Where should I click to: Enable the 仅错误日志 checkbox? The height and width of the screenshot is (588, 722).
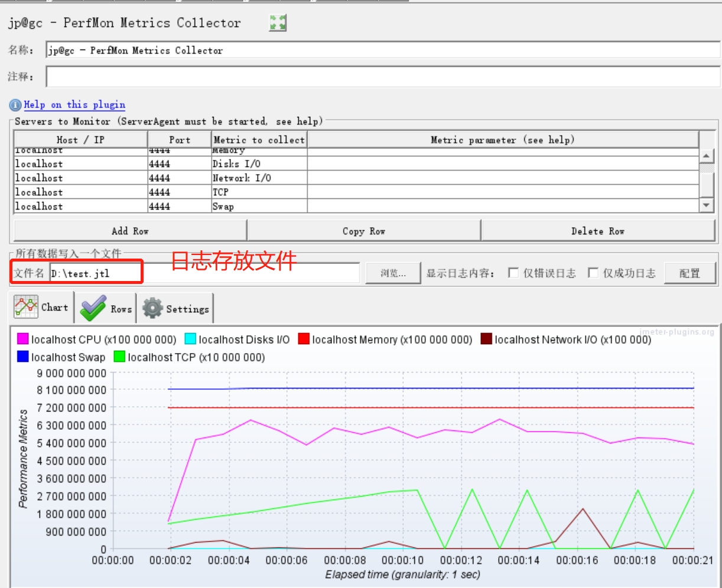(x=513, y=272)
